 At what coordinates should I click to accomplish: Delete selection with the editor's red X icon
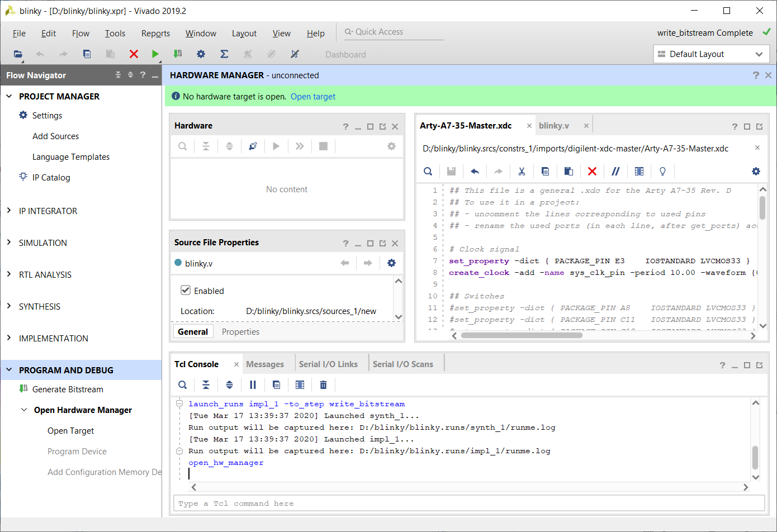tap(592, 172)
